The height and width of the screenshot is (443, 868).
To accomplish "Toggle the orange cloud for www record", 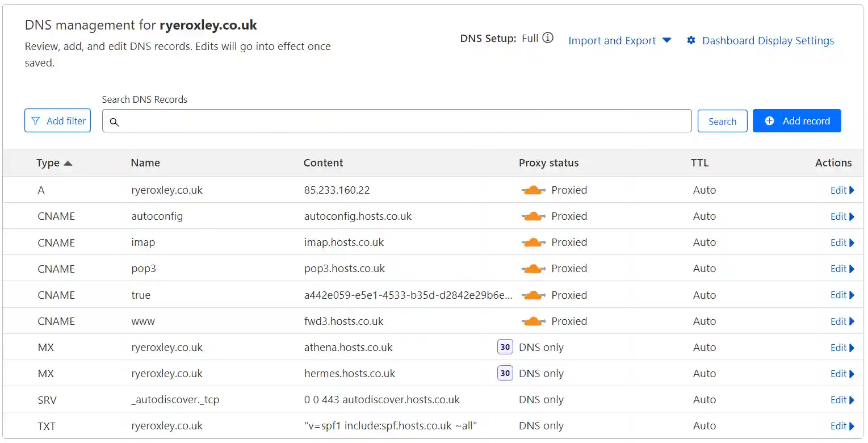I will tap(533, 321).
